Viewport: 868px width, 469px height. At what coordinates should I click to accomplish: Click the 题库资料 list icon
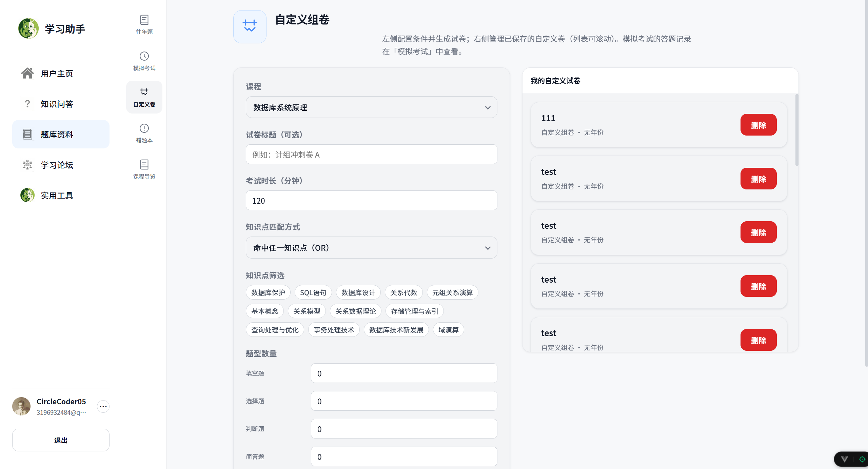tap(27, 134)
